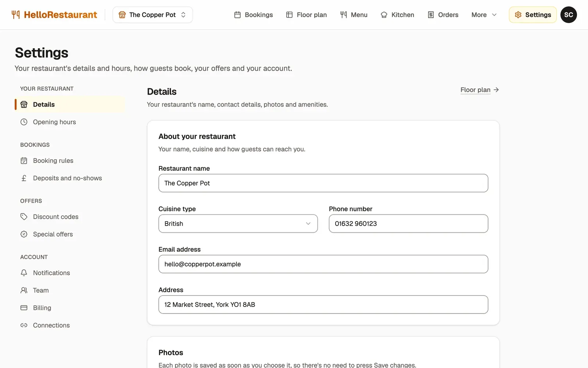Expand The Copper Pot restaurant switcher

pos(153,15)
